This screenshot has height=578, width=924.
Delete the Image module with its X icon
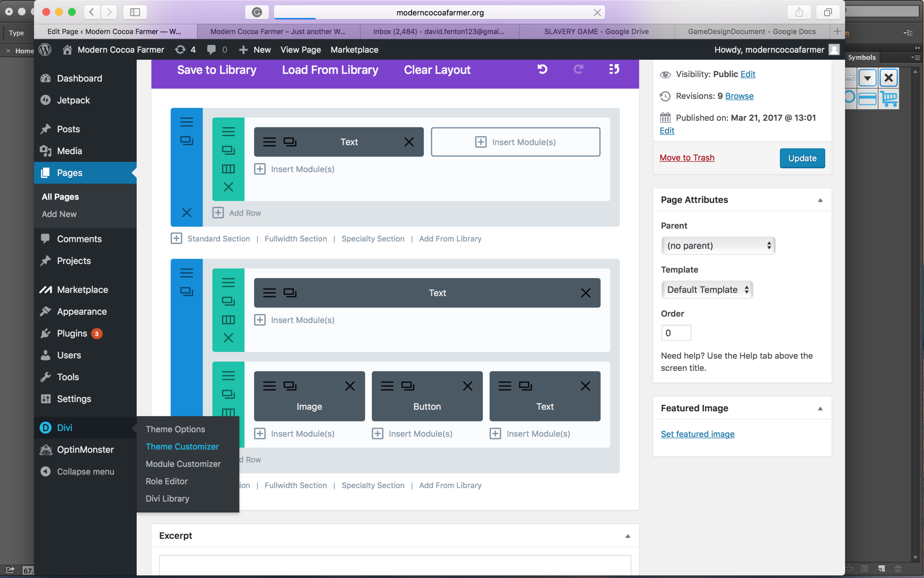click(350, 386)
